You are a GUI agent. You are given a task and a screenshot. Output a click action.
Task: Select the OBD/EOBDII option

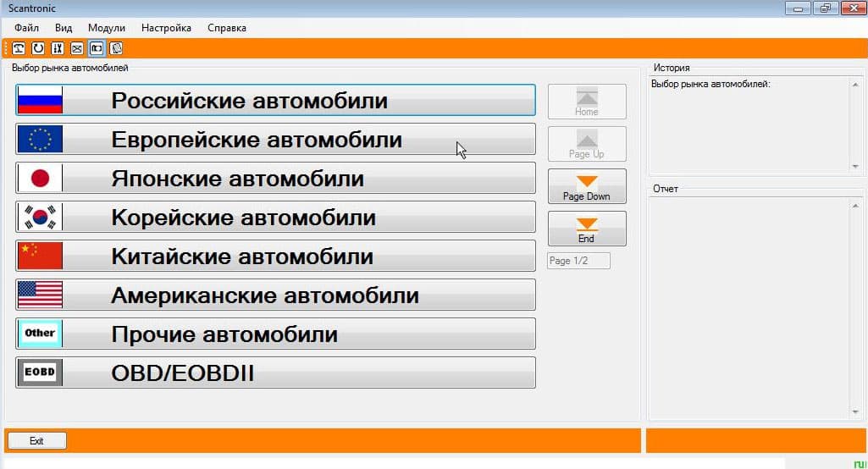click(x=276, y=372)
